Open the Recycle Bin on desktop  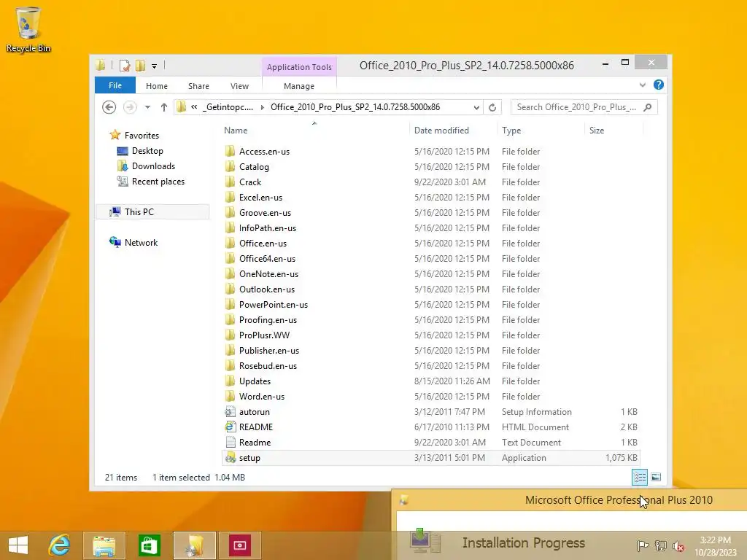pyautogui.click(x=28, y=29)
